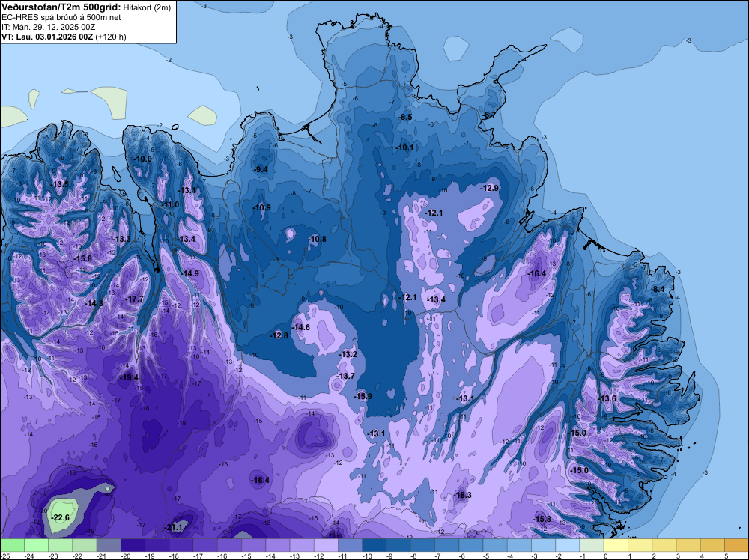Click the -13.6 temperature value
The height and width of the screenshot is (560, 749).
point(607,398)
